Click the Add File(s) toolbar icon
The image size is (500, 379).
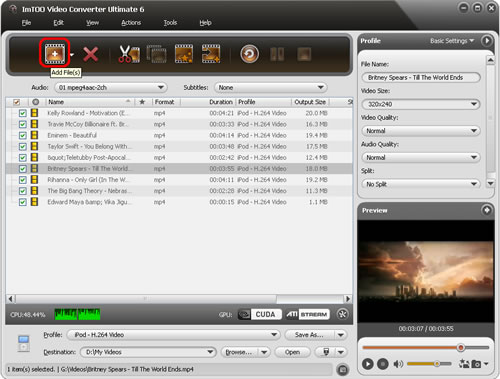pyautogui.click(x=55, y=53)
